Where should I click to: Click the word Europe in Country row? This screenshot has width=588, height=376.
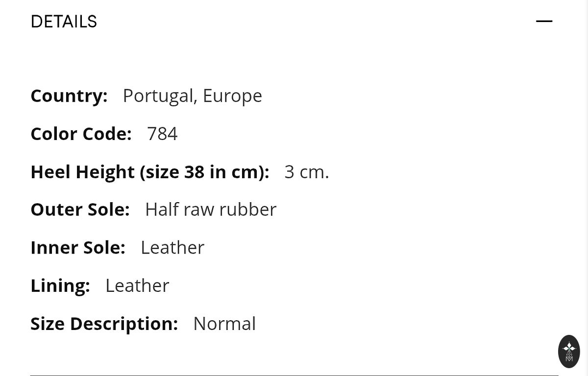232,95
